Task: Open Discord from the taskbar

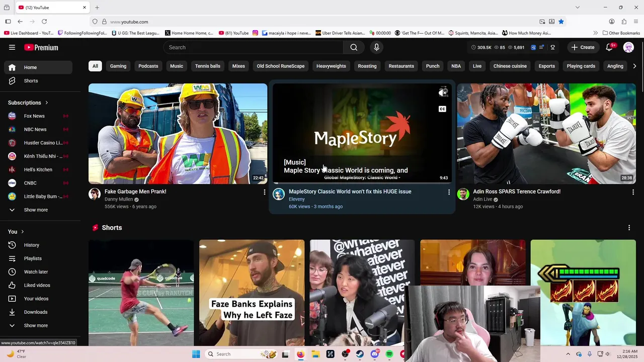Action: point(374,354)
